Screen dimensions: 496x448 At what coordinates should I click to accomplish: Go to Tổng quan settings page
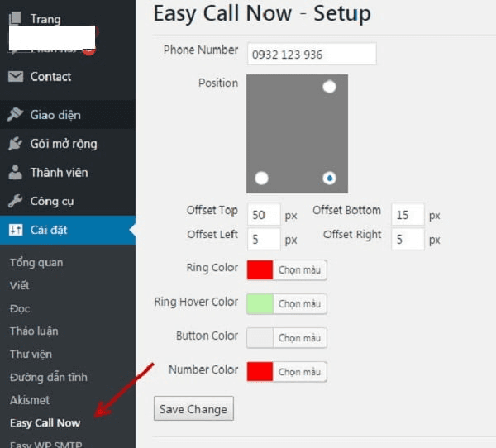click(36, 263)
